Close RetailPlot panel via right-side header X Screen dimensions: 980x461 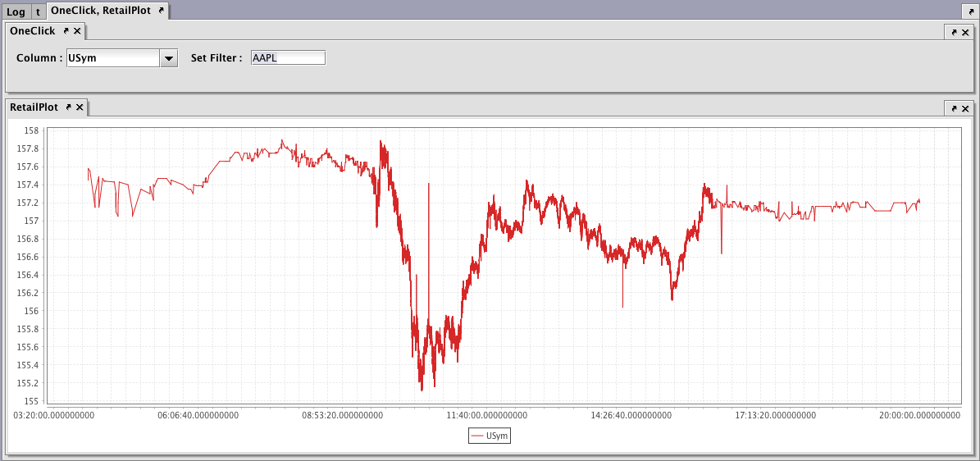click(965, 108)
